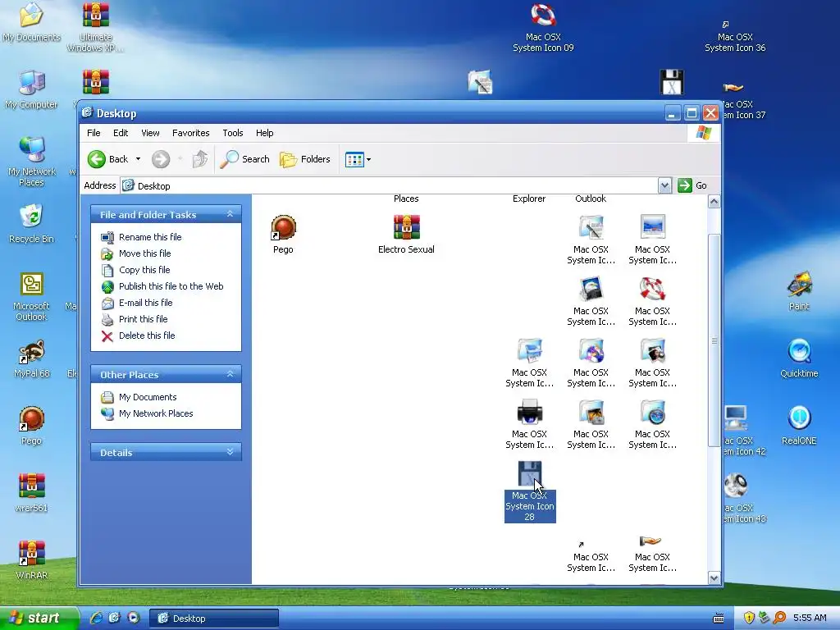This screenshot has height=630, width=840.
Task: Open Search in the Explorer toolbar
Action: pos(245,159)
